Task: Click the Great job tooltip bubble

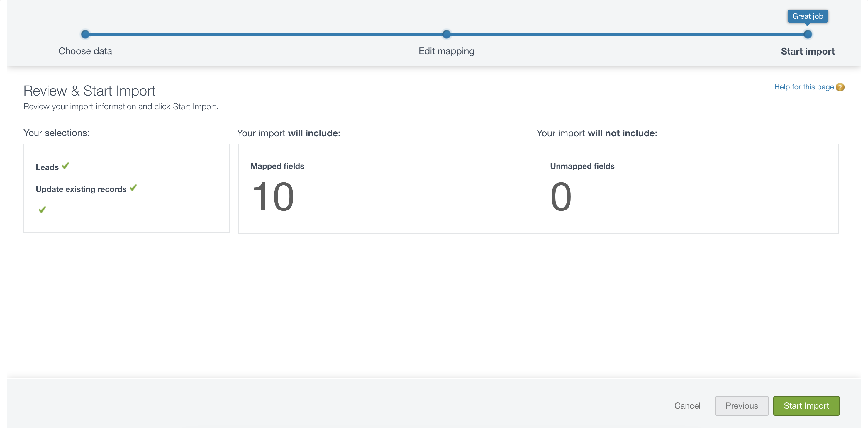Action: point(808,16)
